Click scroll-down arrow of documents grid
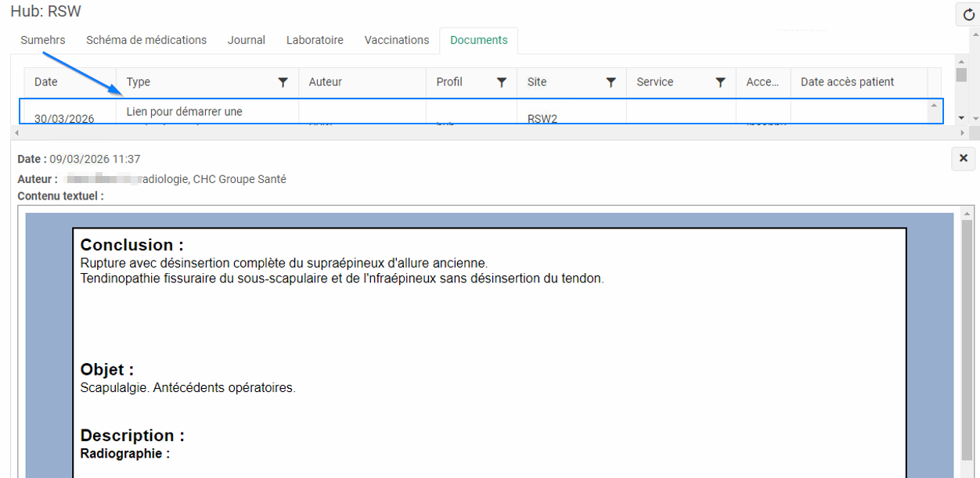Image resolution: width=980 pixels, height=478 pixels. coord(962,117)
